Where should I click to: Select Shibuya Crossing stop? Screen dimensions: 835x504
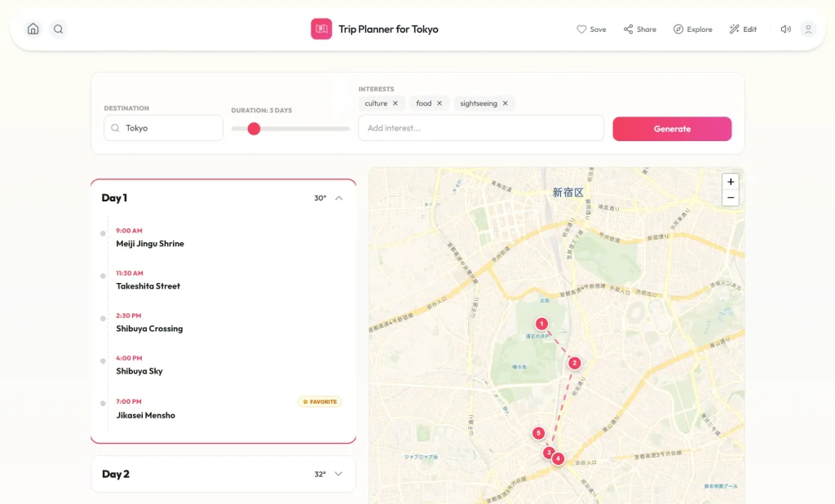(x=149, y=329)
